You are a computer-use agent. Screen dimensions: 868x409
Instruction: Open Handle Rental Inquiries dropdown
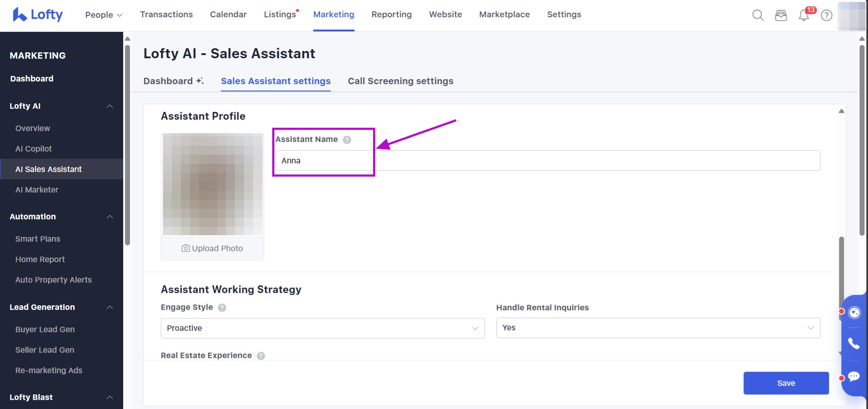pos(658,328)
